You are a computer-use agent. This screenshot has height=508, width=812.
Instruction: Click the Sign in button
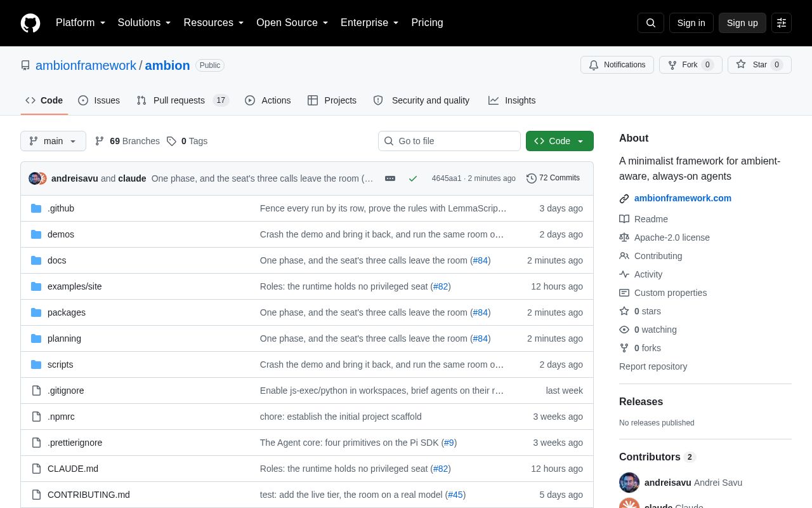click(x=691, y=23)
